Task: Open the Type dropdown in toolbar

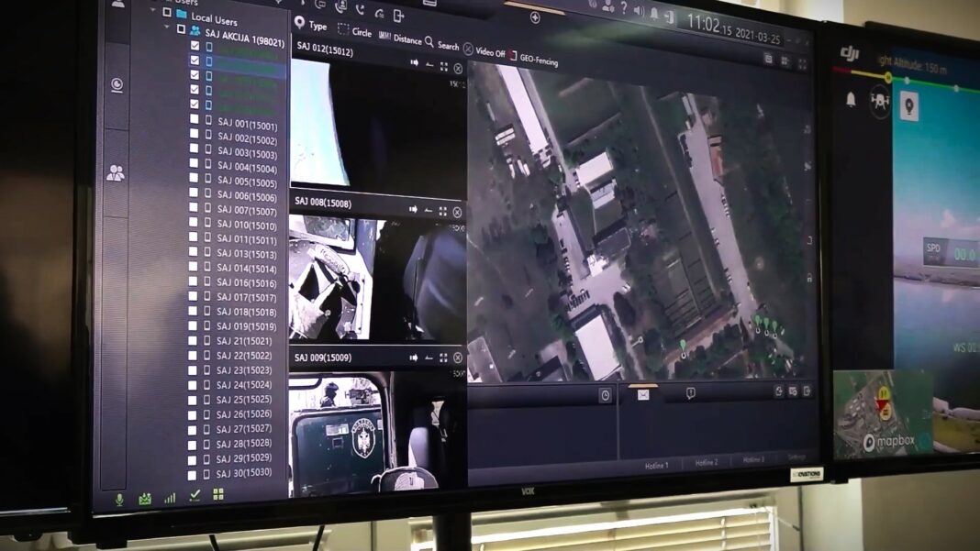Action: (311, 25)
